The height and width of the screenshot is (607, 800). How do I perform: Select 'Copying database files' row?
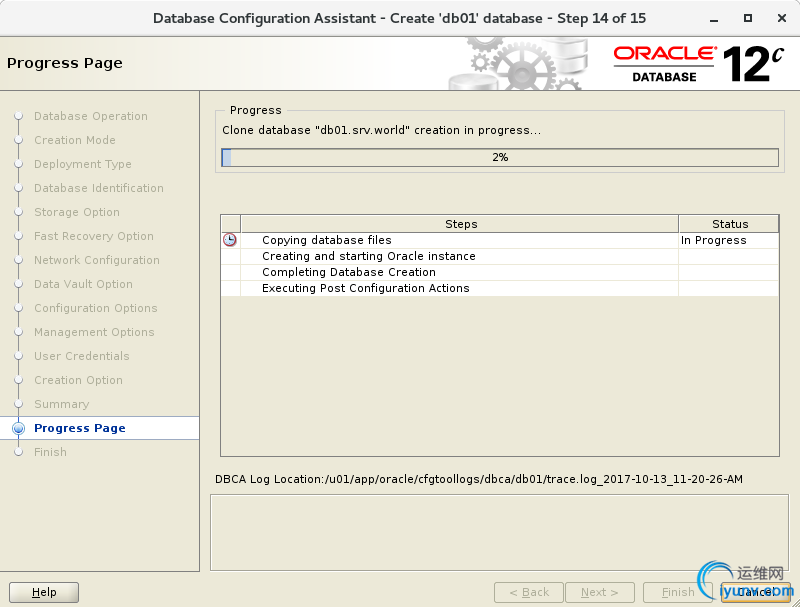point(500,240)
